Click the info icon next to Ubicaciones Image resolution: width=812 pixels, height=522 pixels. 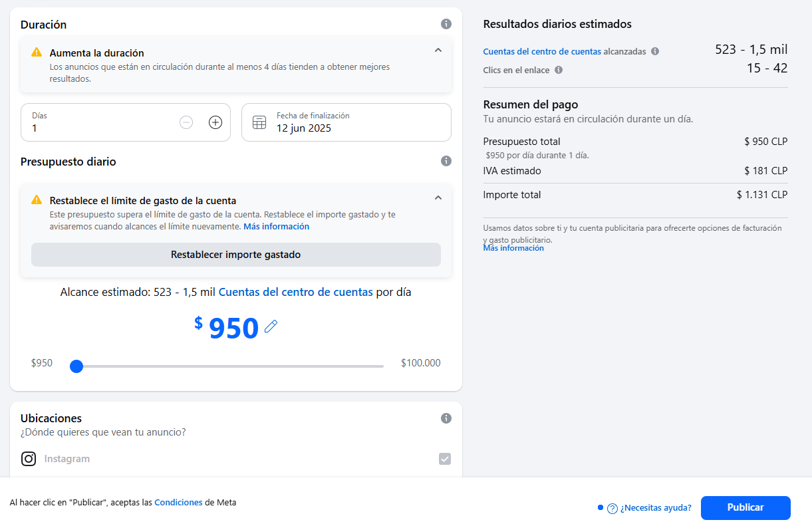pos(446,418)
